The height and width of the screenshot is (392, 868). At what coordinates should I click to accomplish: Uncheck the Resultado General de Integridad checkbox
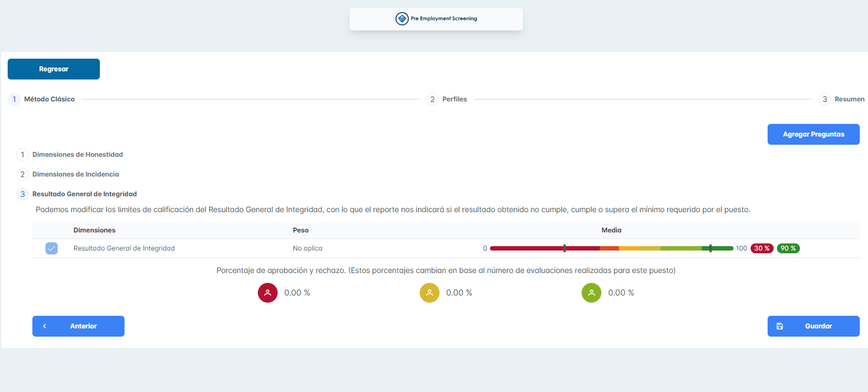pyautogui.click(x=52, y=248)
